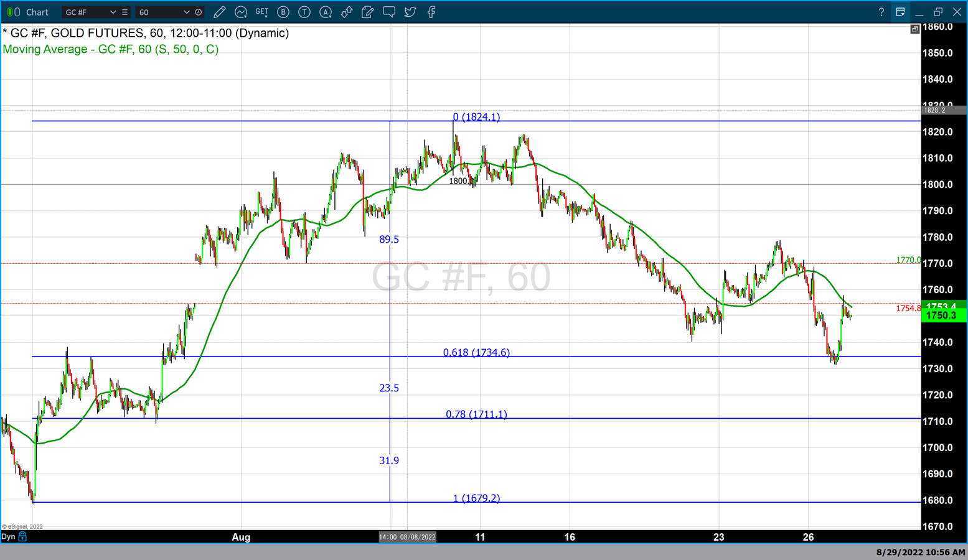Click the GET toolbar icon
Viewport: 968px width, 560px height.
click(261, 12)
